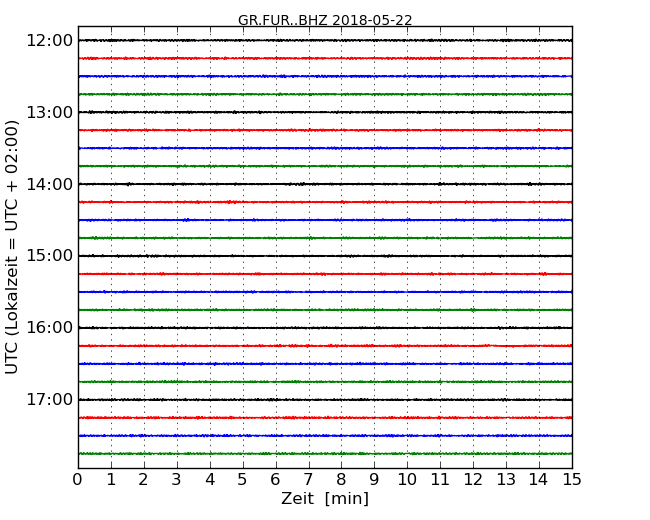Click the x-axis tick label 4

coord(210,480)
